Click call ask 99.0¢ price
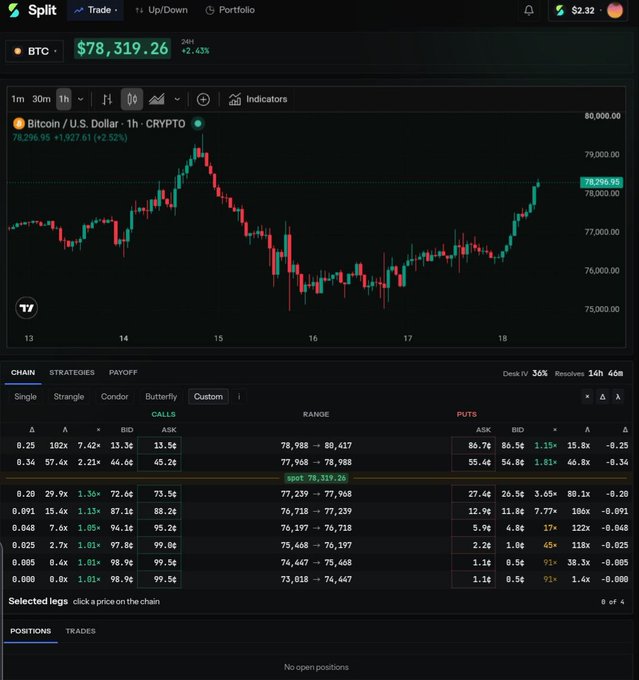Image resolution: width=639 pixels, height=680 pixels. (x=159, y=545)
